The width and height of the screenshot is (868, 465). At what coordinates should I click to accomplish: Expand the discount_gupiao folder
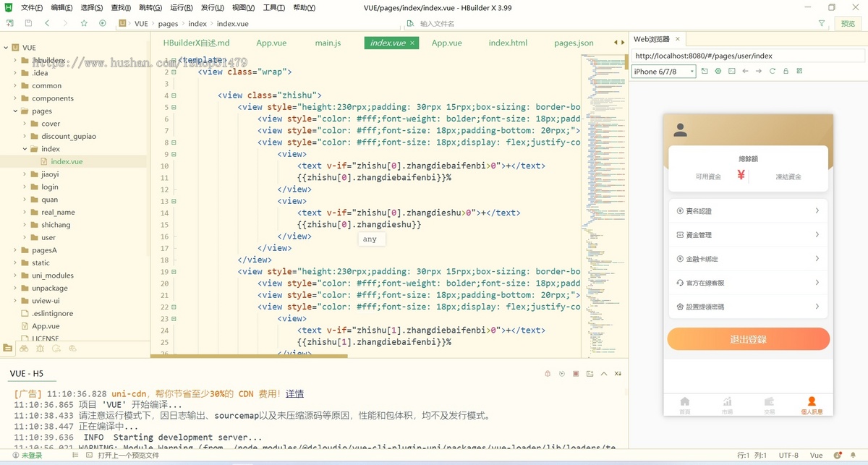click(x=25, y=136)
